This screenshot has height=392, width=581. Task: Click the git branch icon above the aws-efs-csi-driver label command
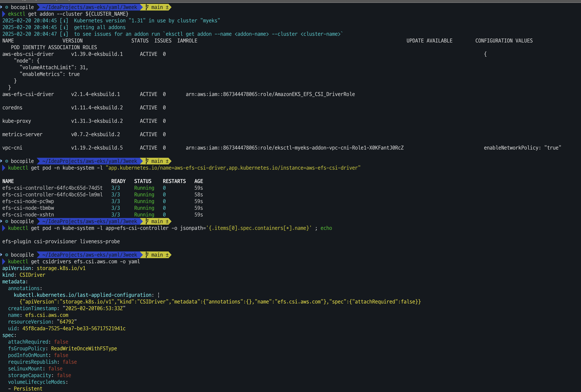(x=147, y=161)
